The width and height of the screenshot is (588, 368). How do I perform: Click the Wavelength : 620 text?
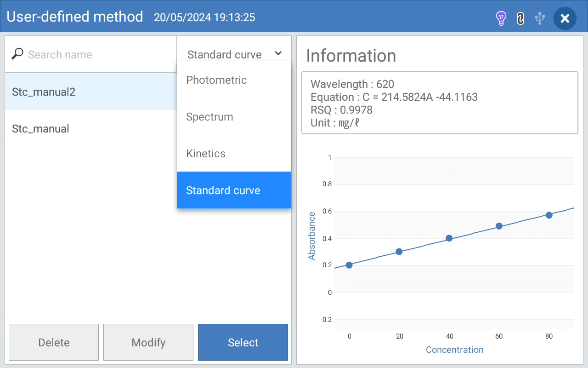(x=352, y=84)
